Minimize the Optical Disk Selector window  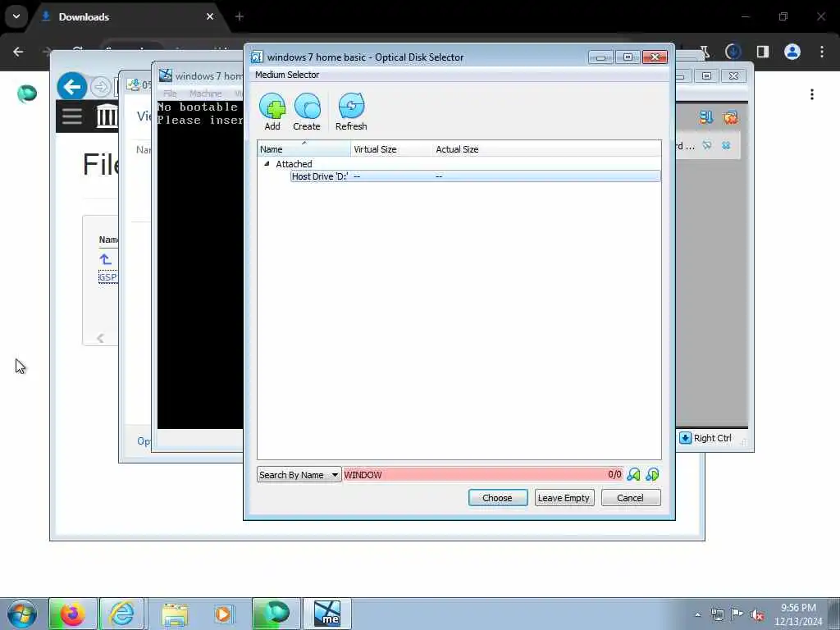tap(600, 57)
